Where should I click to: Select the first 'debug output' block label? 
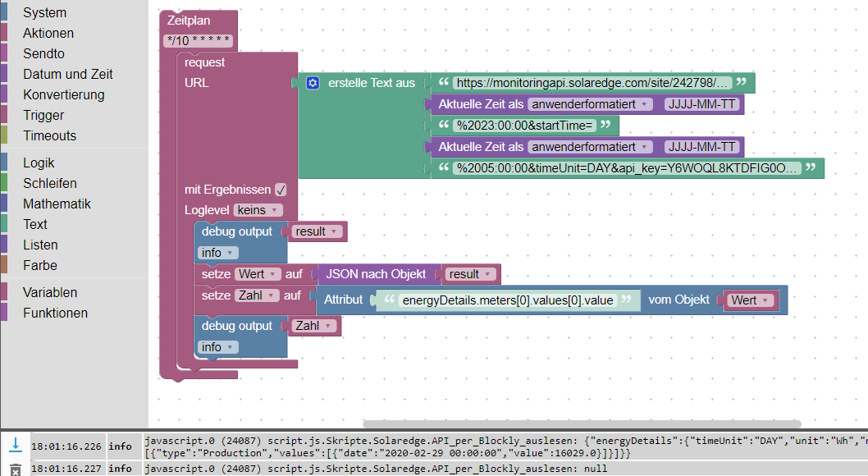pyautogui.click(x=237, y=231)
